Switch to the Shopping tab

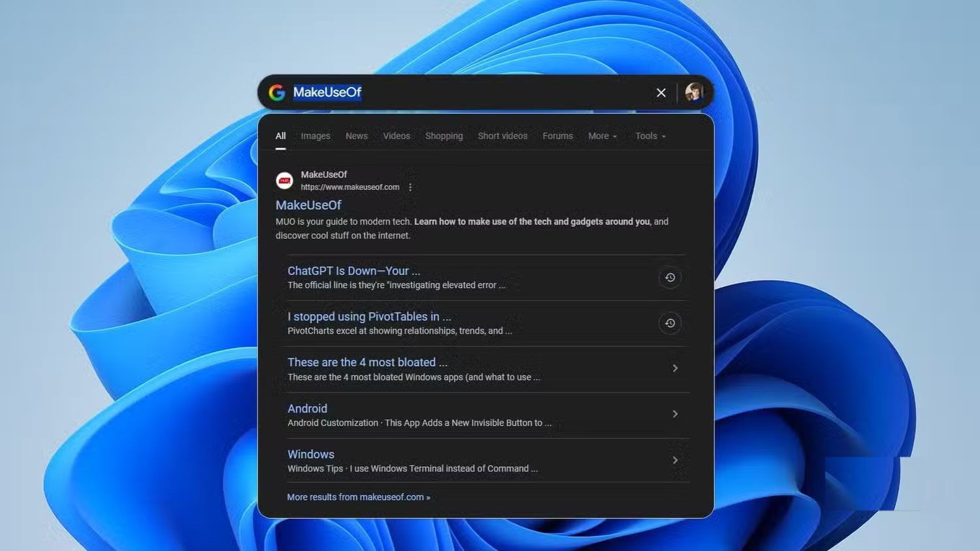(444, 136)
